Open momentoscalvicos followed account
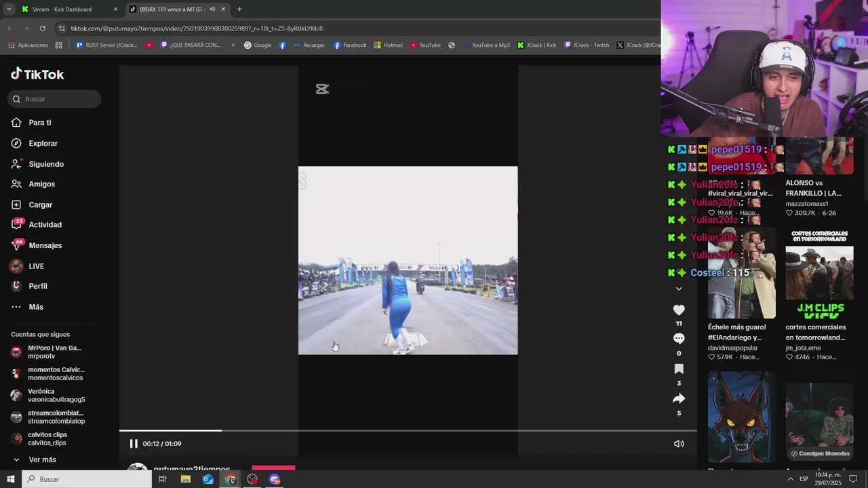This screenshot has height=488, width=868. tap(47, 373)
